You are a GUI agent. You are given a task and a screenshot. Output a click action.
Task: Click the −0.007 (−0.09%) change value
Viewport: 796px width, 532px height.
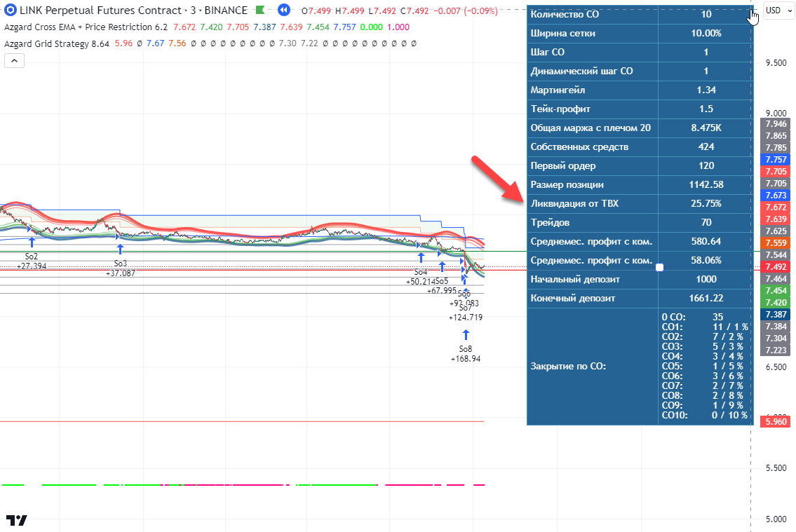[x=465, y=11]
